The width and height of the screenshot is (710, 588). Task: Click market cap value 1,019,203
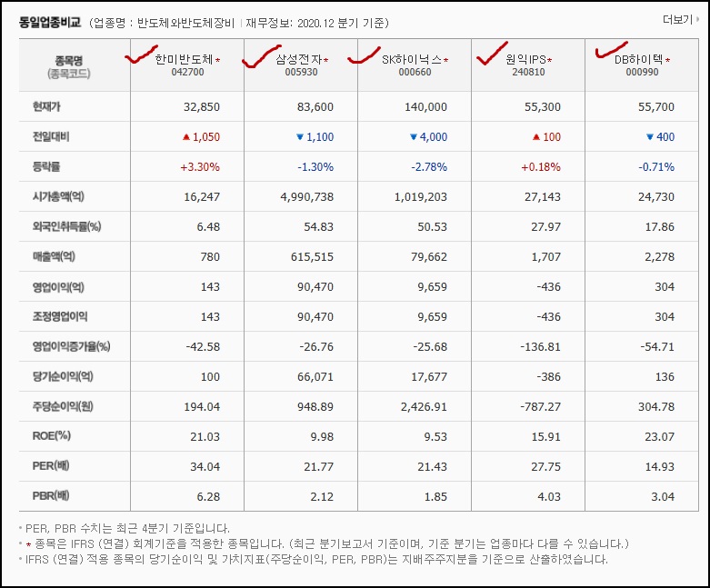point(421,197)
